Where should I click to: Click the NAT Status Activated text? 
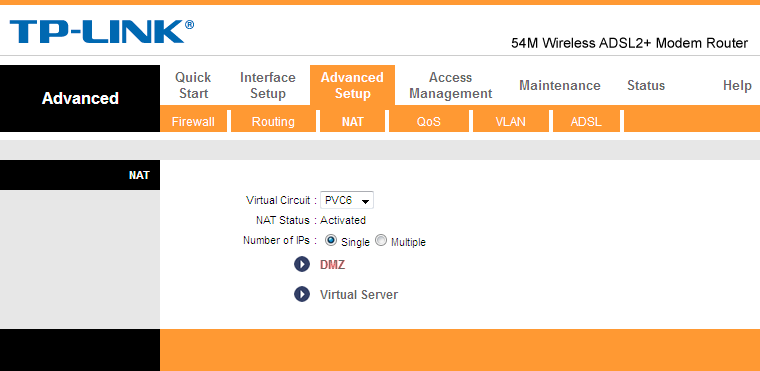(343, 221)
